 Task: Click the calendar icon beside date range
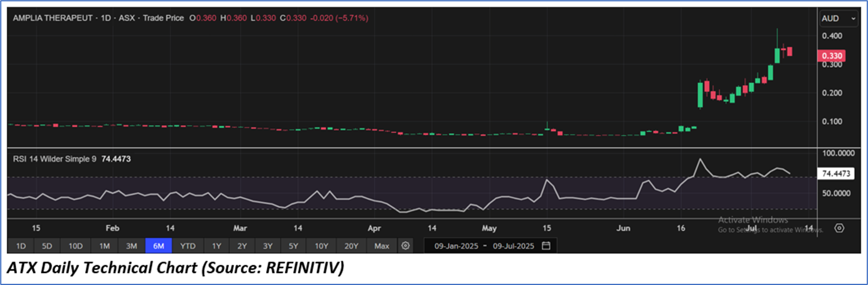pos(545,246)
